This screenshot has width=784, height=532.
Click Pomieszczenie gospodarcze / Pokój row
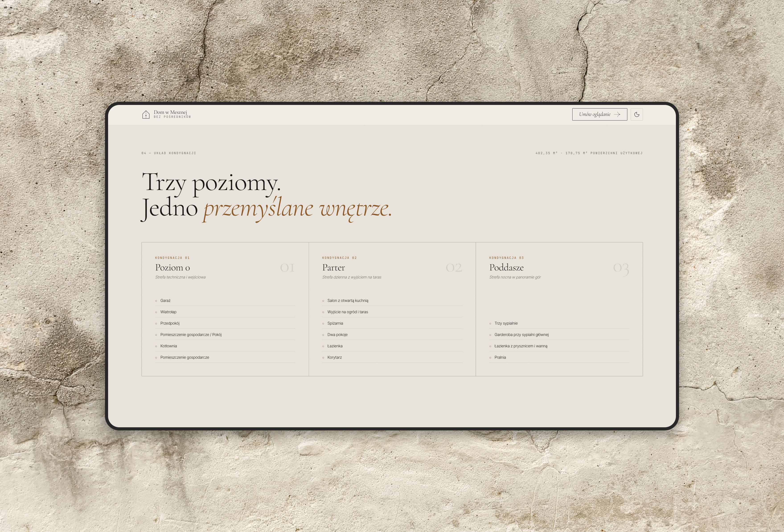(225, 334)
